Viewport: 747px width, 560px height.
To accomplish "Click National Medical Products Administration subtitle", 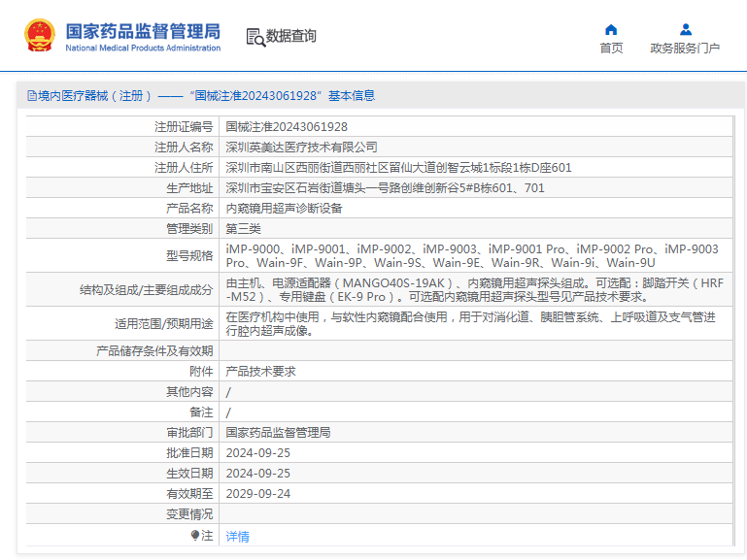I will pos(143,49).
